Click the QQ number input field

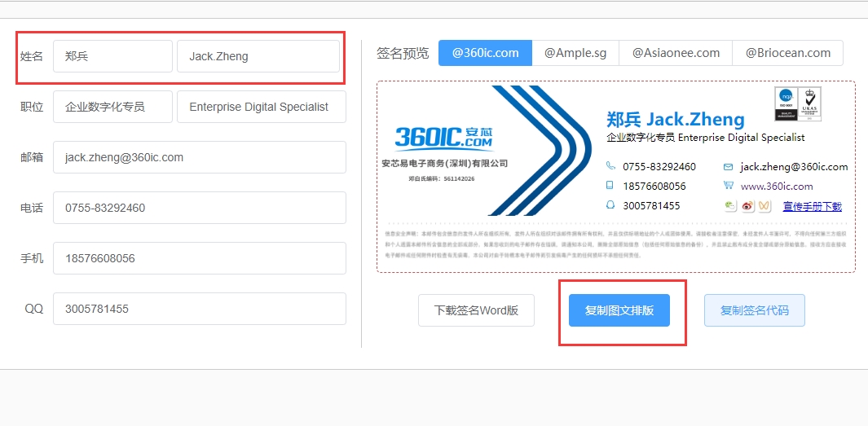pos(199,309)
